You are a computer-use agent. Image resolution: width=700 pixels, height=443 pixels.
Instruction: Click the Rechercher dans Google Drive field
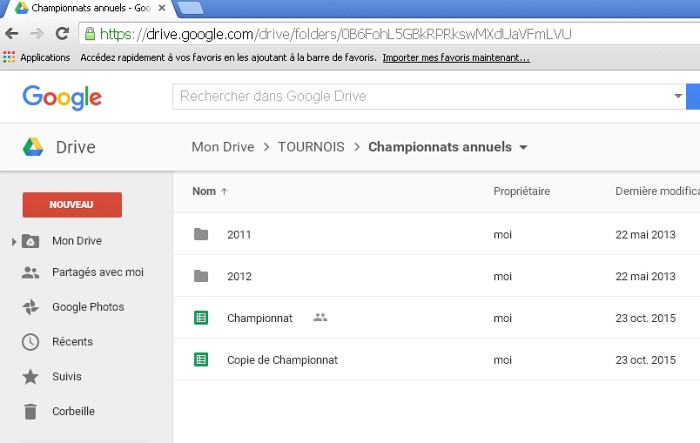(420, 97)
